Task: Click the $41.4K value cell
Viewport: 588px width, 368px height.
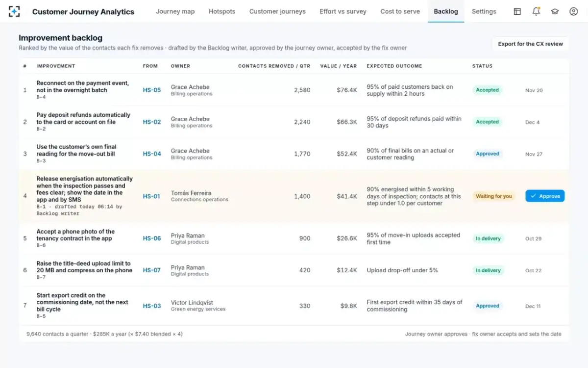Action: [x=347, y=196]
